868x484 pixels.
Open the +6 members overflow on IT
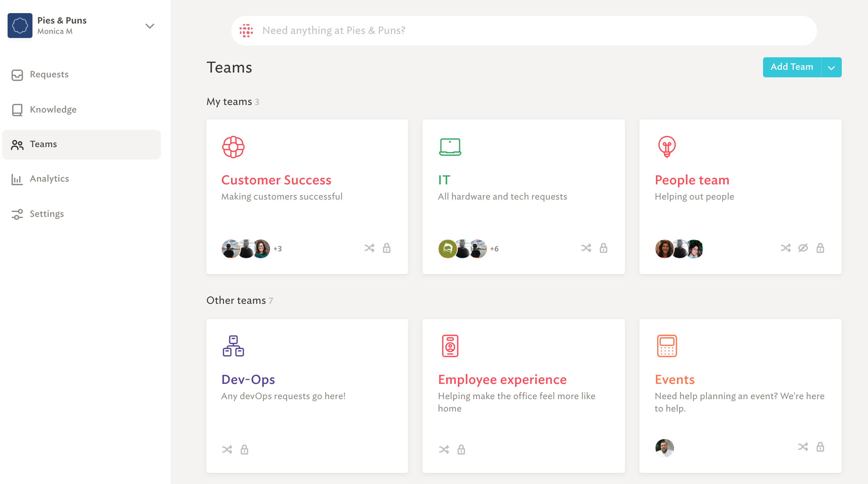(x=494, y=249)
